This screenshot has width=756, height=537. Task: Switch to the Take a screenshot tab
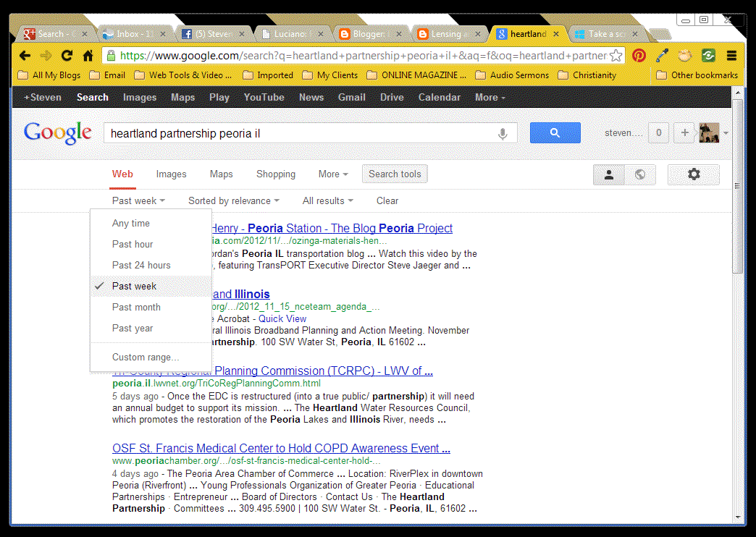[x=605, y=34]
